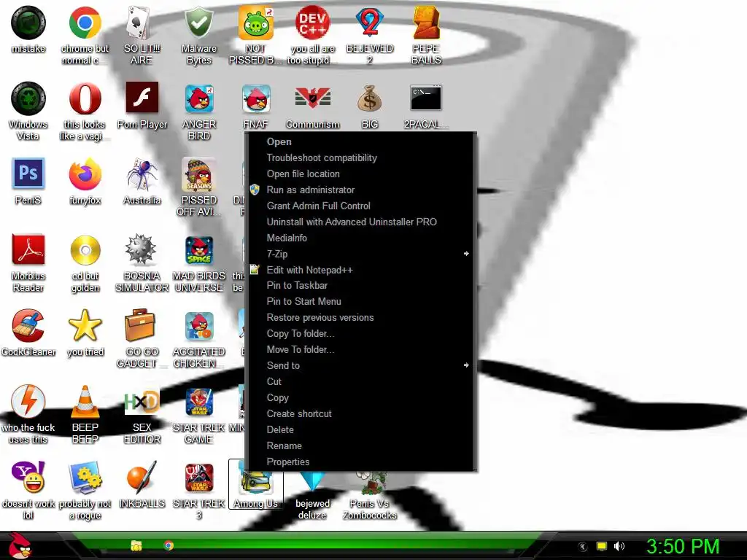Click Move To folder...

[x=360, y=349]
